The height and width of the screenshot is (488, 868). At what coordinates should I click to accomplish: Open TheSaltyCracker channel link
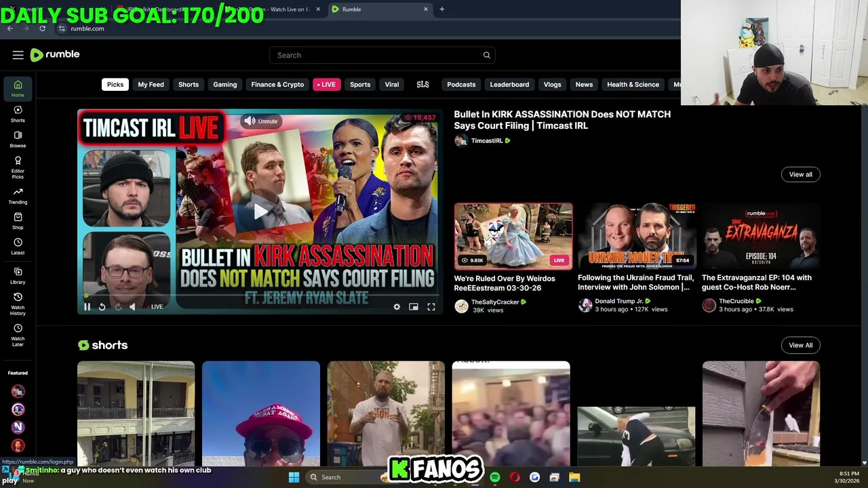495,302
